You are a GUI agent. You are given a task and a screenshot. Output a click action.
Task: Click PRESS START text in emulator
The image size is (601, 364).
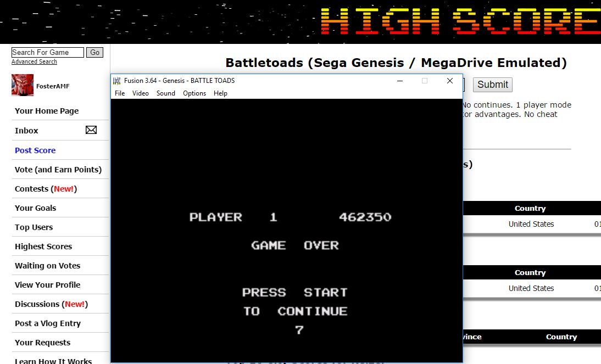point(295,293)
